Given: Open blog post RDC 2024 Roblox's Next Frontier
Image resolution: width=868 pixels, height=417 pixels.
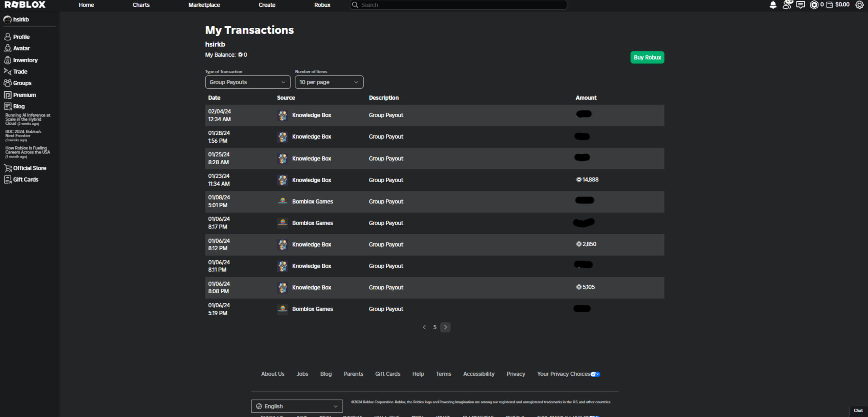Looking at the screenshot, I should [x=23, y=136].
